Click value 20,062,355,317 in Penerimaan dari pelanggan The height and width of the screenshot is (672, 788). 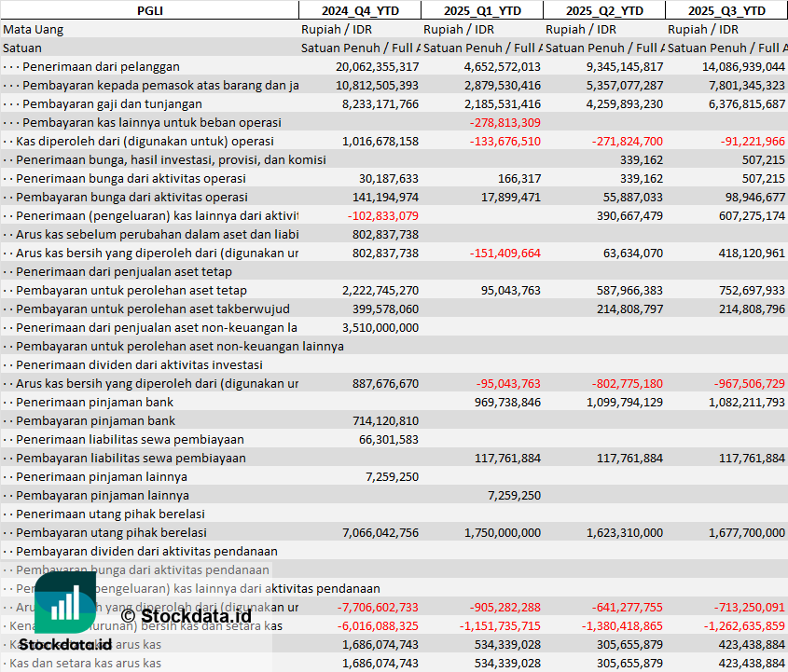(377, 67)
